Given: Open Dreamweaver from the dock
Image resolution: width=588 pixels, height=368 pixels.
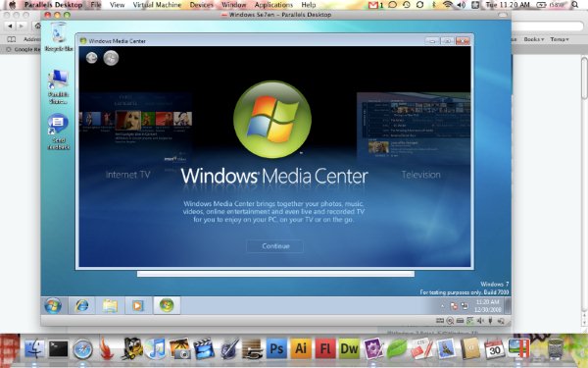Looking at the screenshot, I should [349, 348].
